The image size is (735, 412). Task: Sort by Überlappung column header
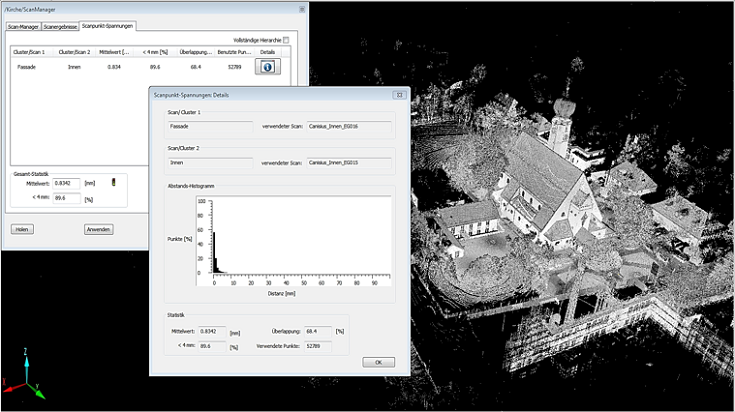[x=195, y=52]
